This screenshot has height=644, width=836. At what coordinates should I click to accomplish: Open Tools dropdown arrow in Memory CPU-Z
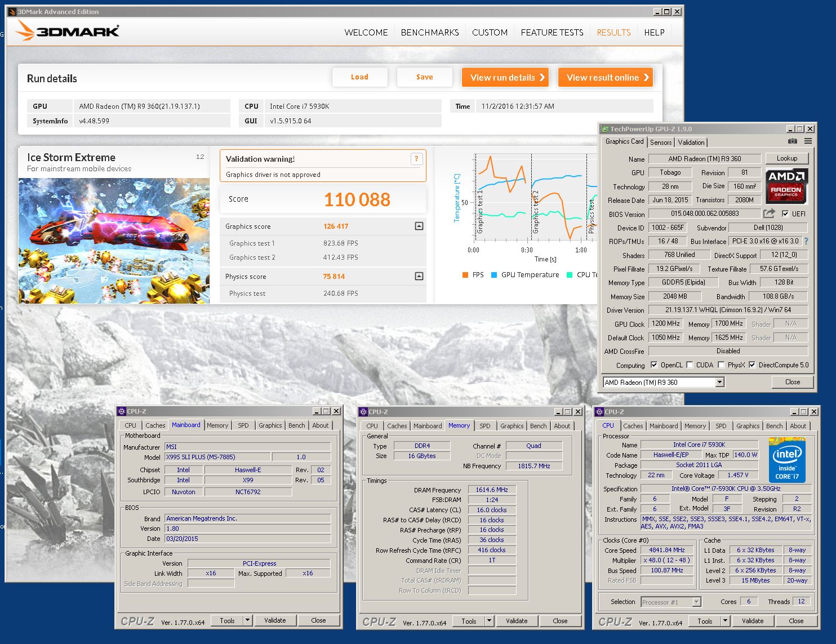(x=489, y=621)
